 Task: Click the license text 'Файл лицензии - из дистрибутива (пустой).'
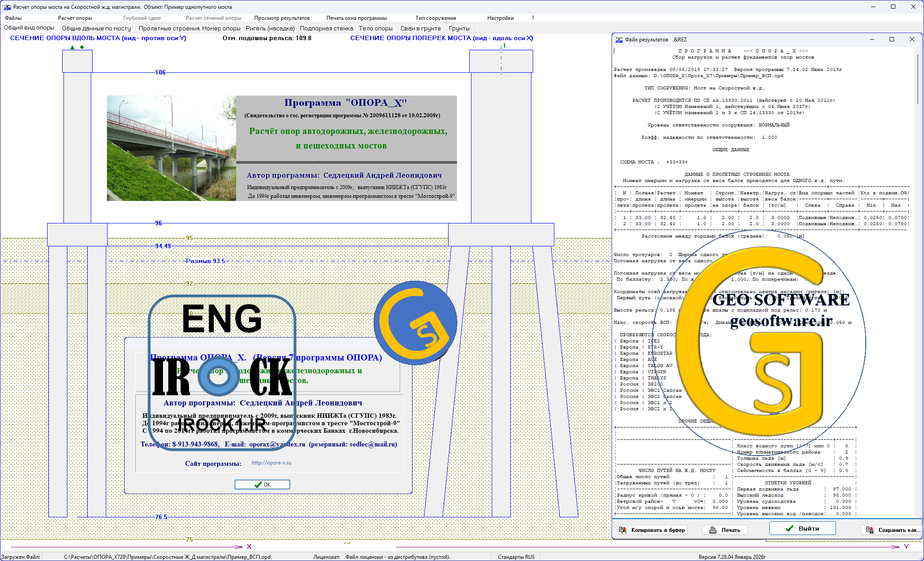coord(398,557)
